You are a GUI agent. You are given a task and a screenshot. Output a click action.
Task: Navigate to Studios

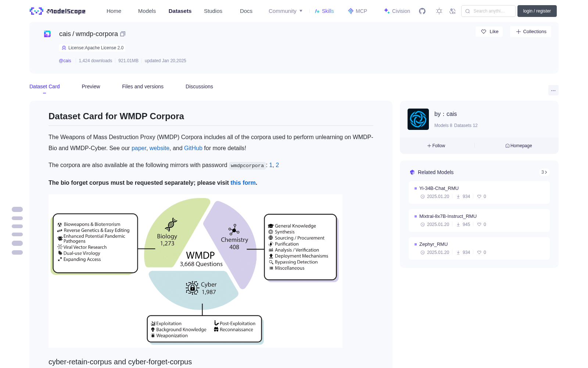point(213,11)
